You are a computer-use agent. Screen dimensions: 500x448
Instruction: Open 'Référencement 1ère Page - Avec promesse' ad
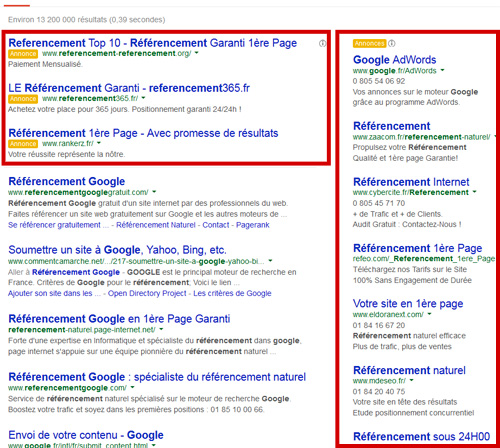[143, 133]
